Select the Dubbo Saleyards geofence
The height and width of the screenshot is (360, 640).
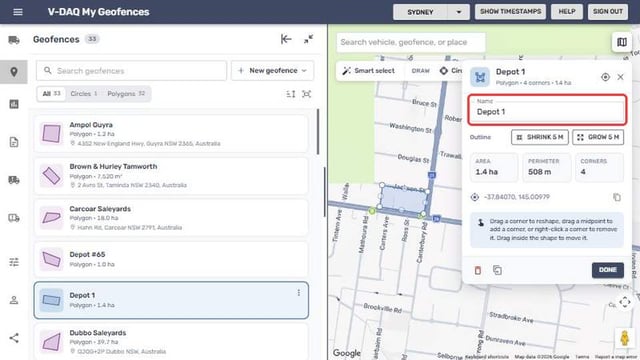171,342
